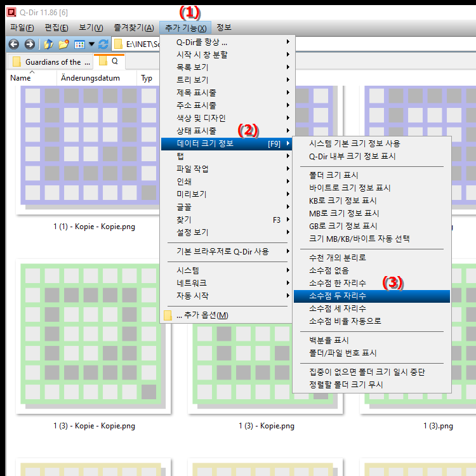The image size is (476, 476).
Task: Open the 정보 menu
Action: tap(224, 28)
